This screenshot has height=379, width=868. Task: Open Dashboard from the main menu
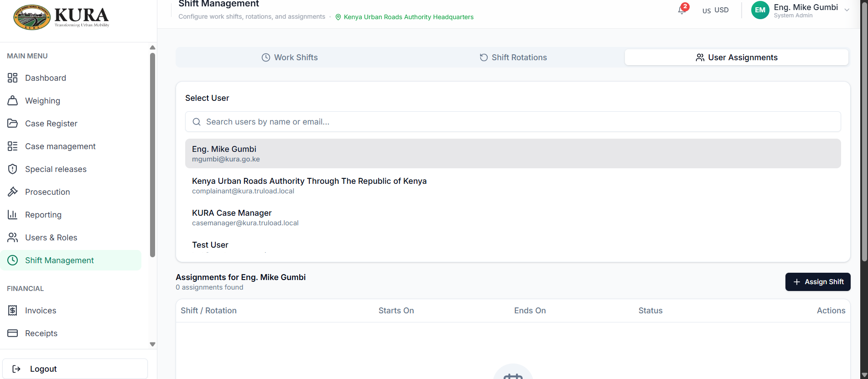click(71, 78)
